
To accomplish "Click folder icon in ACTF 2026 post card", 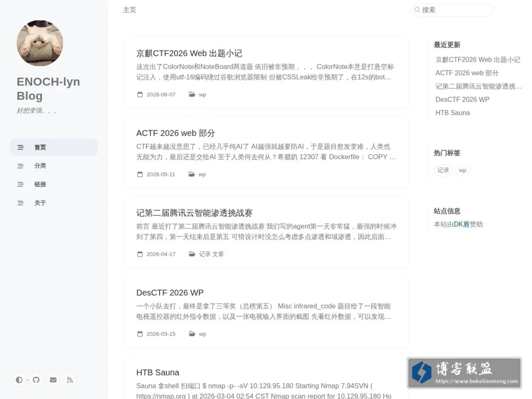I will [192, 174].
